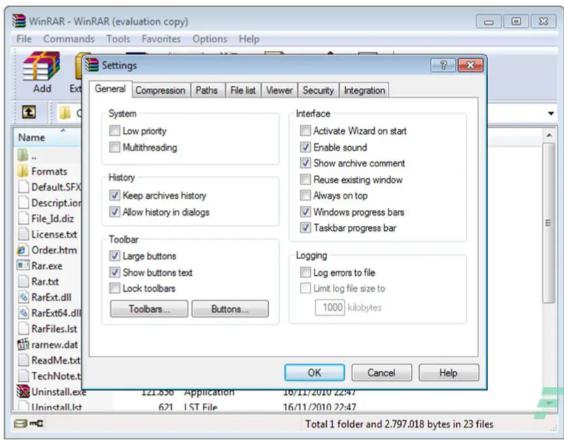Viewport: 564px width, 441px height.
Task: Click the Add archive toolbar icon
Action: (41, 66)
